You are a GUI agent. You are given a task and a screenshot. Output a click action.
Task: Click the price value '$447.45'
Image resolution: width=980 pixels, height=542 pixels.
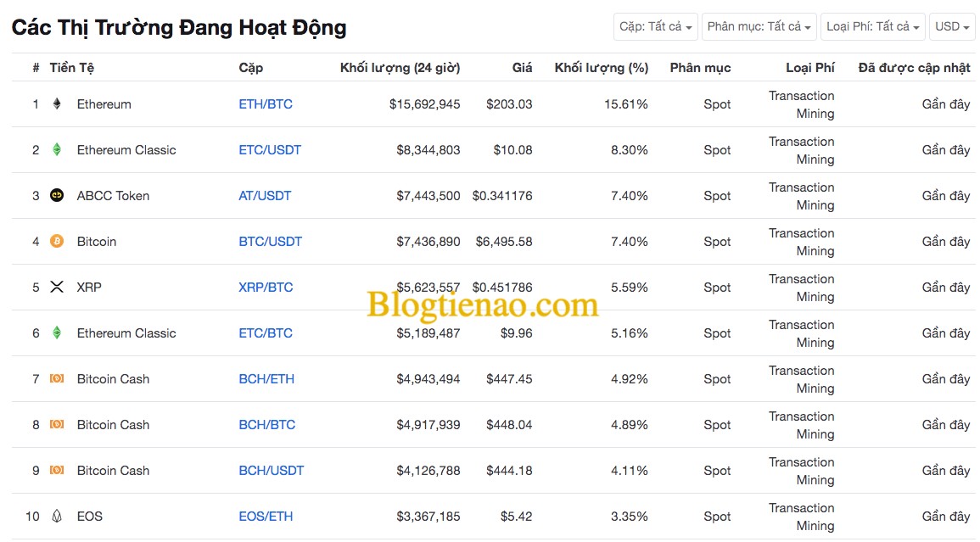coord(509,379)
